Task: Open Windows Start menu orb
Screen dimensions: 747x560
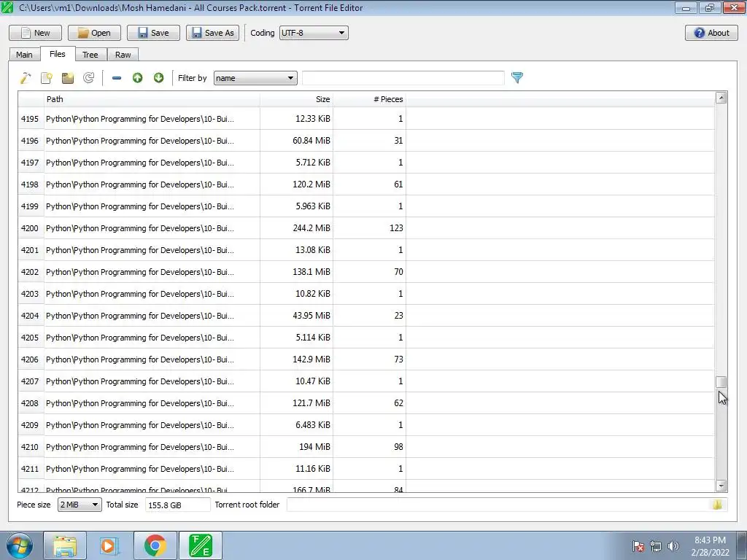Action: point(20,545)
